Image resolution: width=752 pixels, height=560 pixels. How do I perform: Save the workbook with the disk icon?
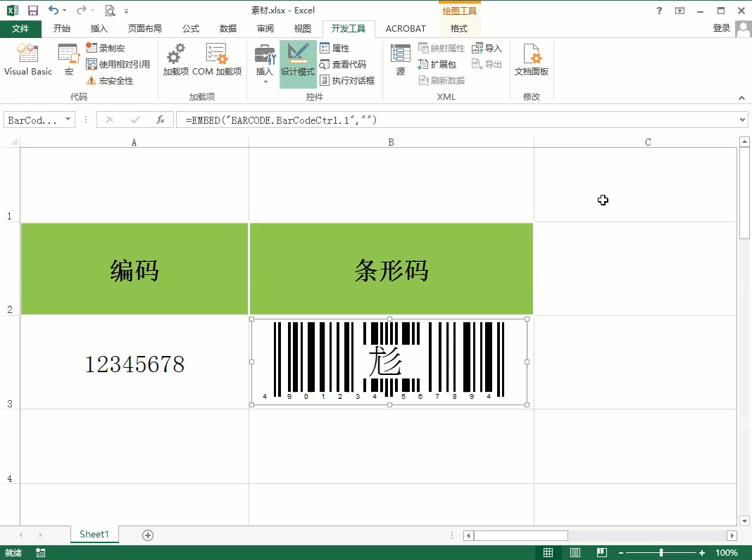(33, 11)
